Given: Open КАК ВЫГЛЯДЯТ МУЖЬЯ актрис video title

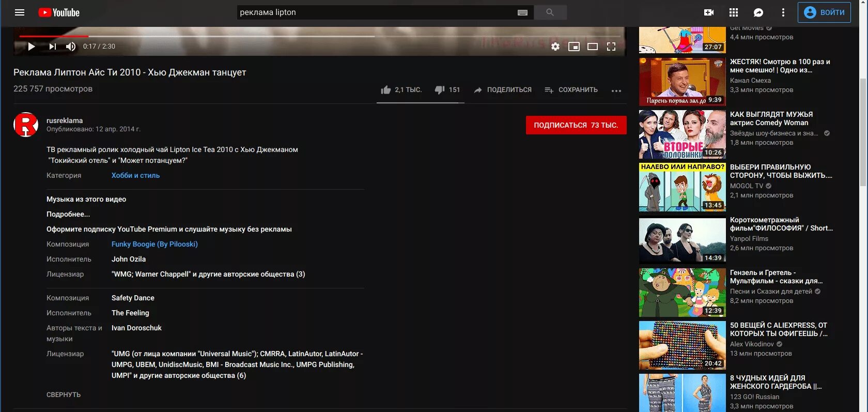Looking at the screenshot, I should (771, 118).
